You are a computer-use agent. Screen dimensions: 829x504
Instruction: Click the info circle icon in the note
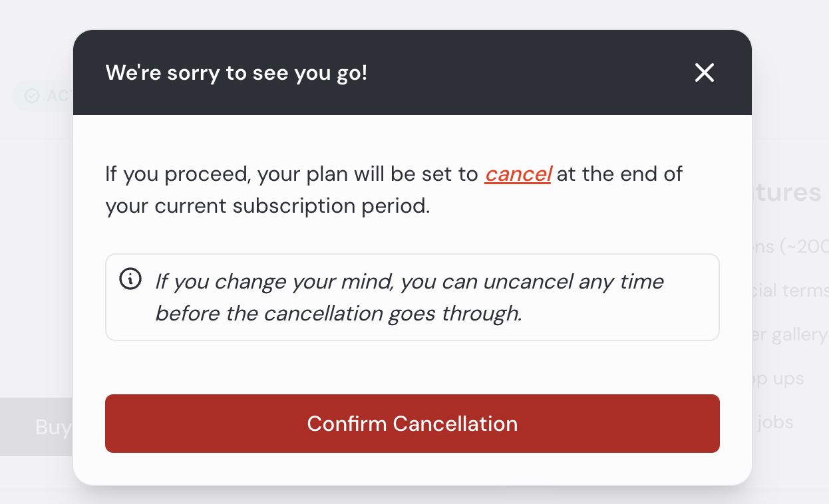point(130,279)
